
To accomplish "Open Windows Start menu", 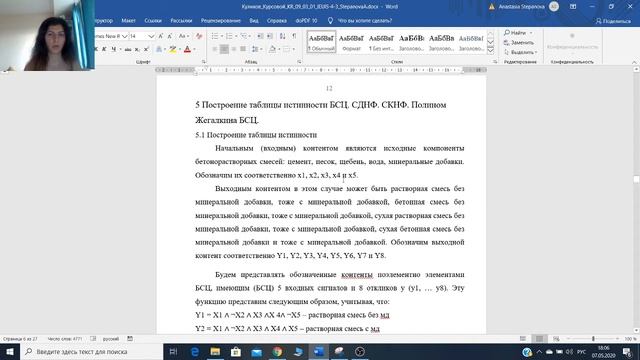I will pyautogui.click(x=10, y=351).
